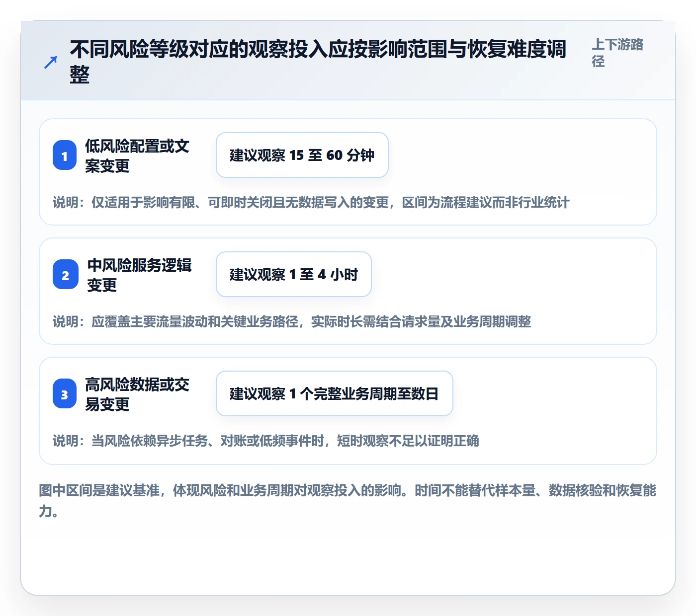Image resolution: width=696 pixels, height=616 pixels.
Task: Click the heading 高风险数据或交易变更
Action: tap(137, 394)
